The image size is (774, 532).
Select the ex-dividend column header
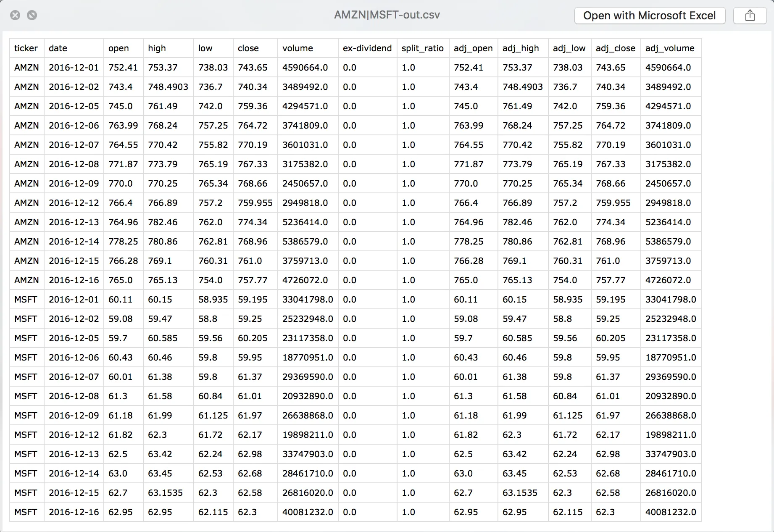click(x=367, y=48)
